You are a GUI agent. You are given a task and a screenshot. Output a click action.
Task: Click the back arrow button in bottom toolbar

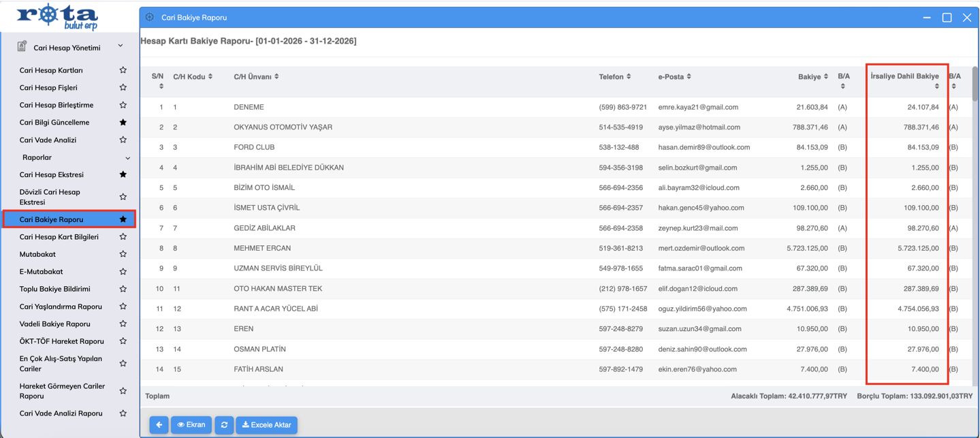159,425
